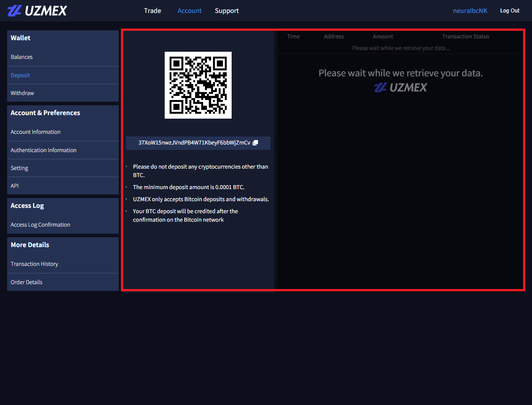
Task: View Order Details page
Action: [27, 282]
